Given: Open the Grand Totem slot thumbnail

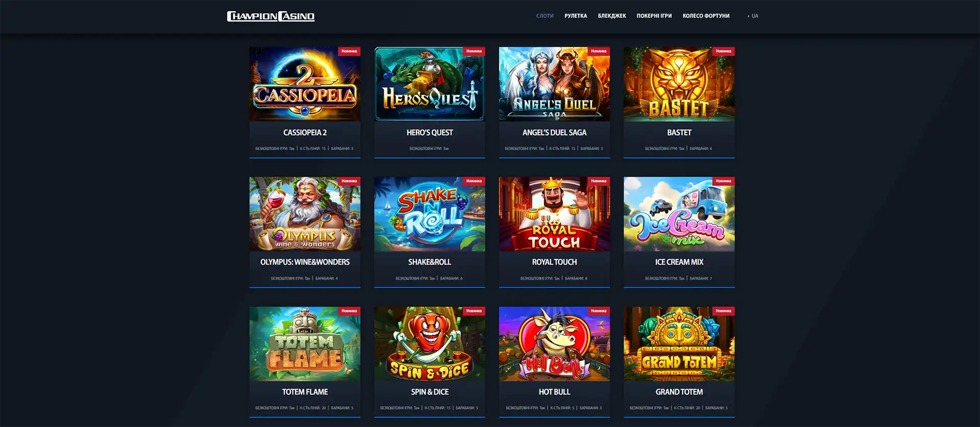Looking at the screenshot, I should click(679, 344).
